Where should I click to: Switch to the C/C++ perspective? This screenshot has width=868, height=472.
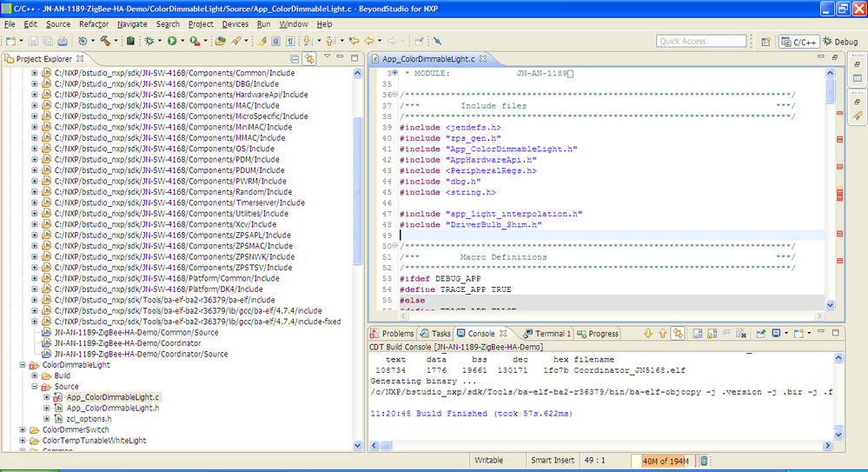coord(799,42)
